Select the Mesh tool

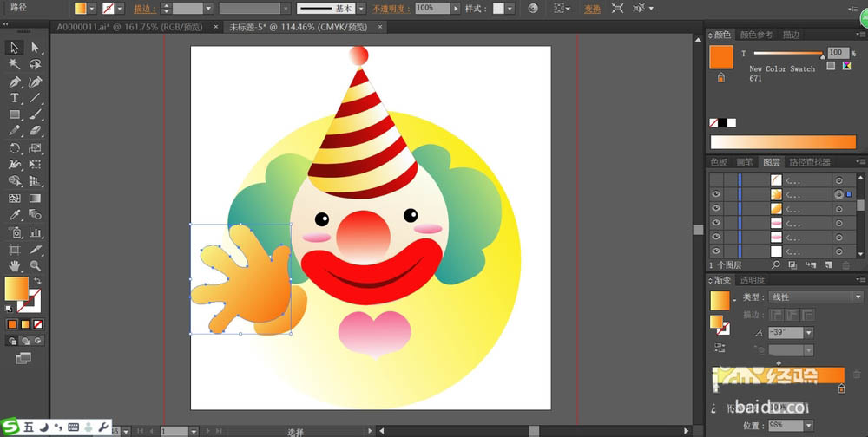tap(15, 198)
